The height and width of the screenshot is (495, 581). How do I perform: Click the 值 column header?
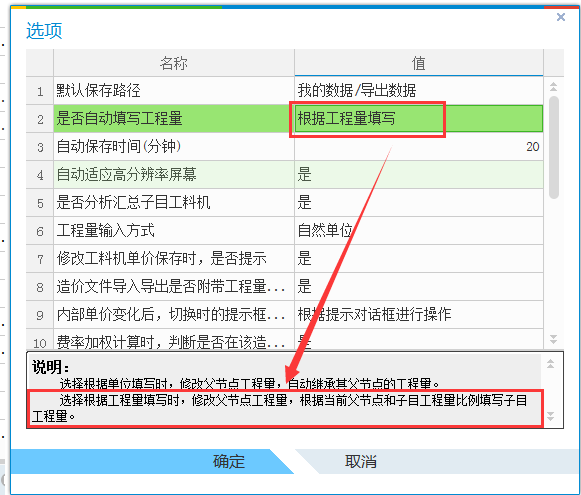(x=419, y=63)
